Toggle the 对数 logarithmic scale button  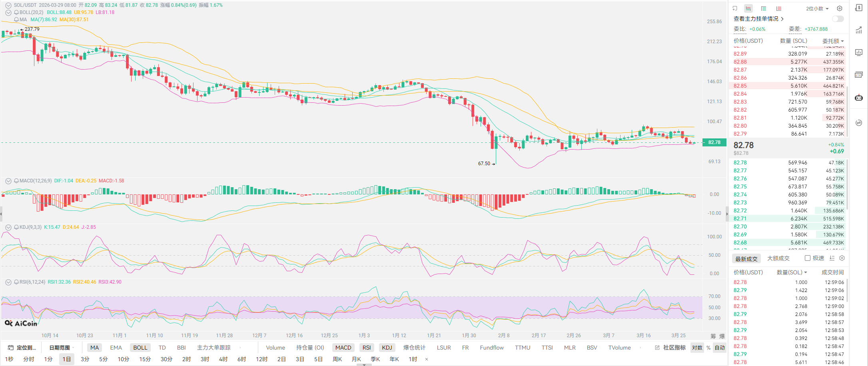697,348
